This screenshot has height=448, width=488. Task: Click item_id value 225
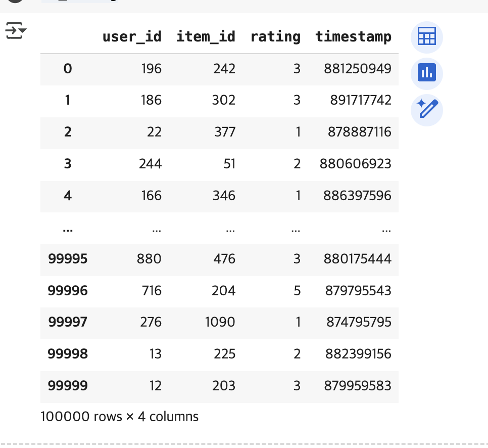pyautogui.click(x=224, y=354)
